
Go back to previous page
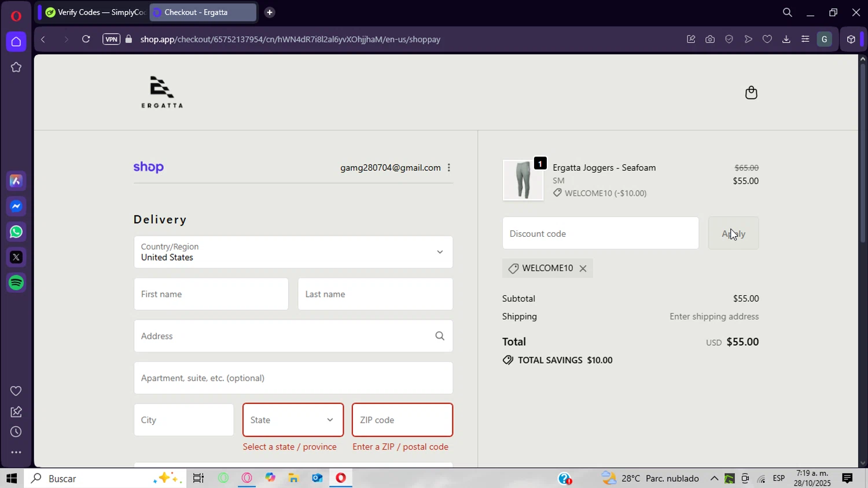tap(43, 39)
